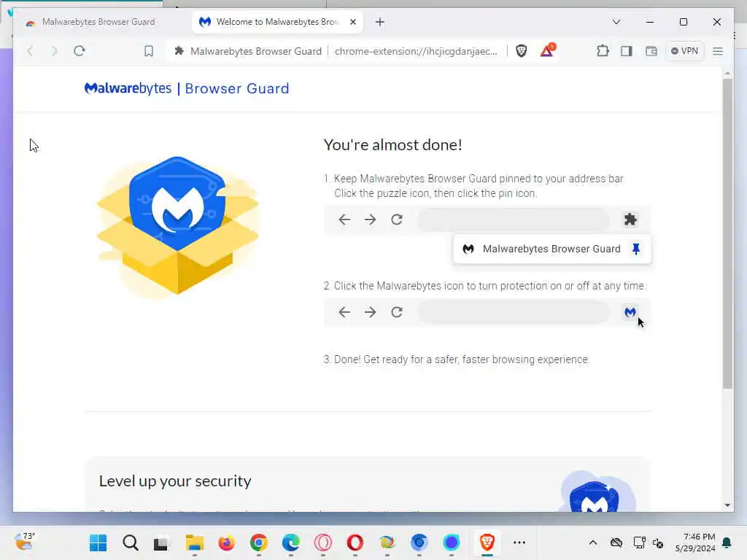The width and height of the screenshot is (747, 560).
Task: Toggle the browser sidebar panel
Action: [627, 51]
